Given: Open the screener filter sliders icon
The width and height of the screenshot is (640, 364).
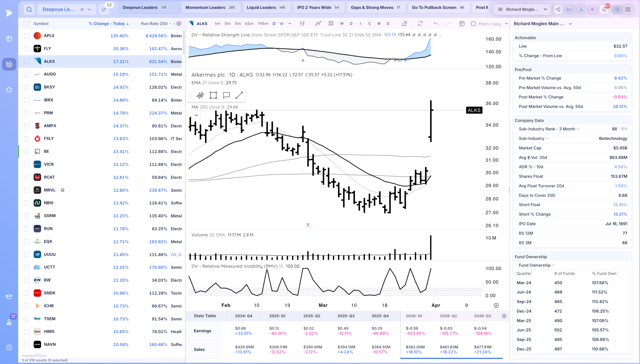Looking at the screenshot, I should coord(104,9).
